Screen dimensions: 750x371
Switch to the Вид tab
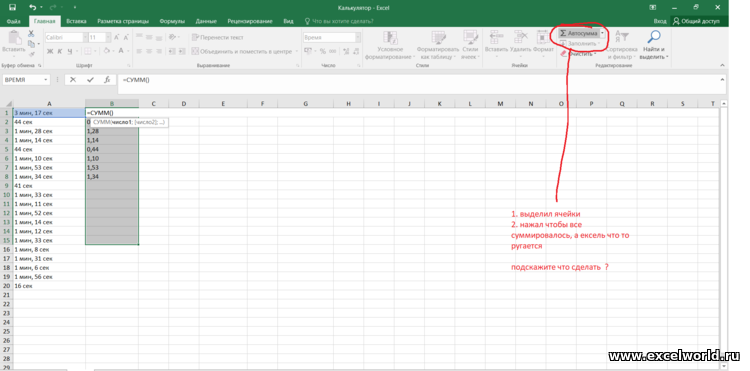(288, 22)
